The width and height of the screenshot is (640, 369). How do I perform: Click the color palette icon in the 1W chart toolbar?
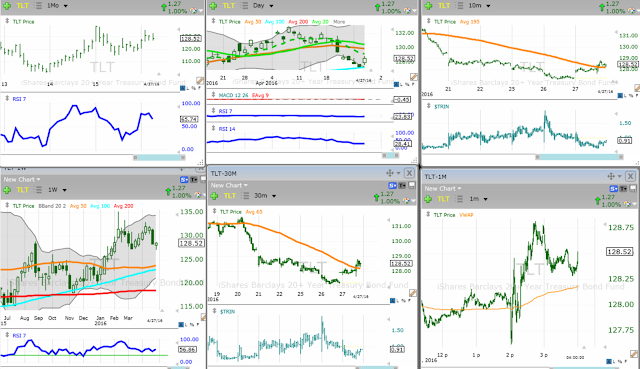click(x=198, y=195)
